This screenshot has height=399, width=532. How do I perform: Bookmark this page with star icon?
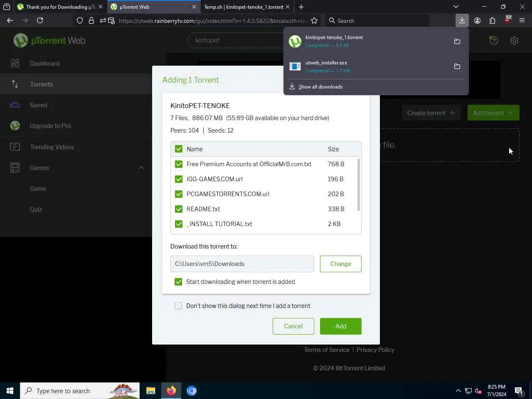click(x=314, y=20)
